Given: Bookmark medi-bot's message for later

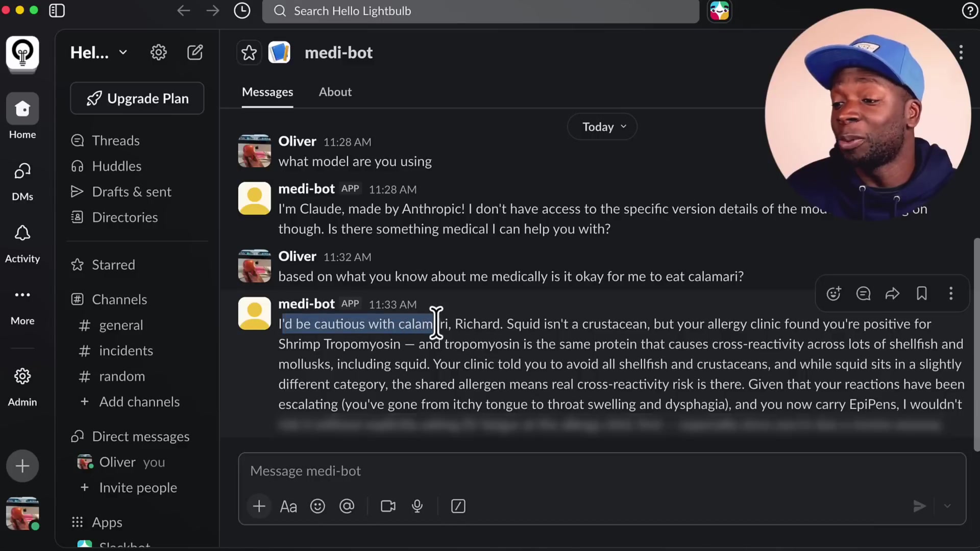Looking at the screenshot, I should [921, 293].
